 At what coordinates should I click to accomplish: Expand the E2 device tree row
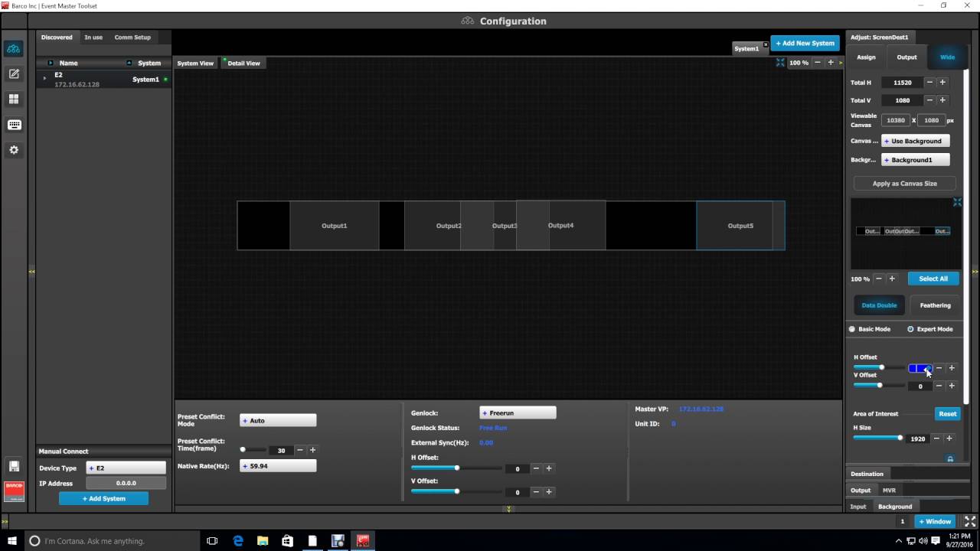tap(44, 78)
